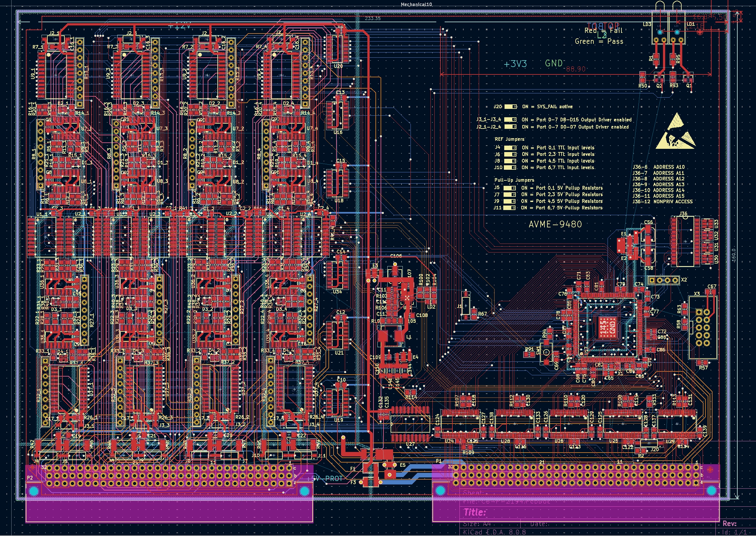756x536 pixels.
Task: Select the SW1 switch footprint
Action: pyautogui.click(x=546, y=352)
